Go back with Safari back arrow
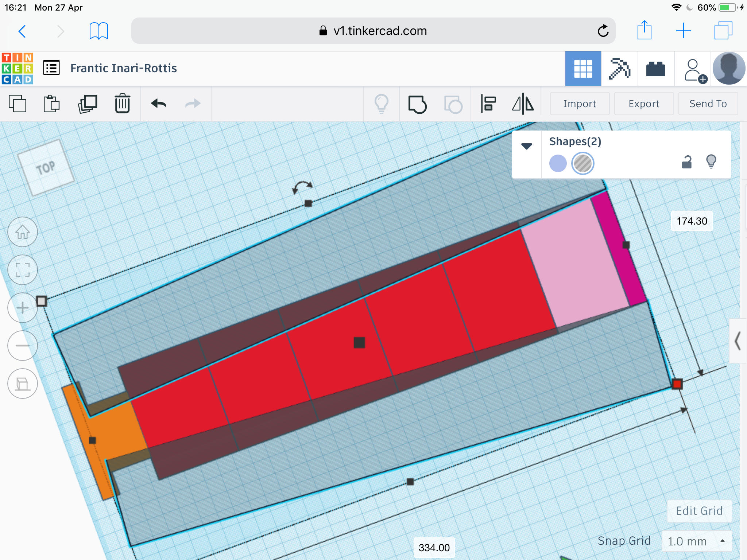The image size is (747, 560). pos(22,31)
